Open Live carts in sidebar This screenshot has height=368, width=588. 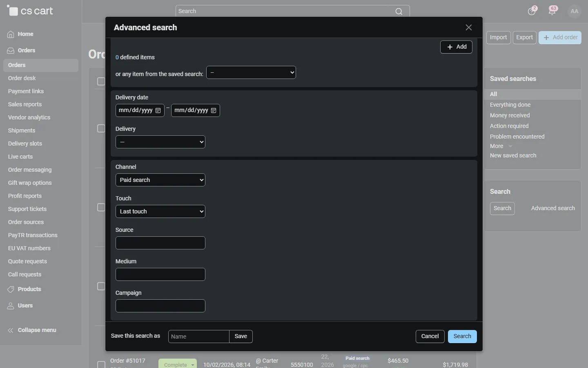20,157
